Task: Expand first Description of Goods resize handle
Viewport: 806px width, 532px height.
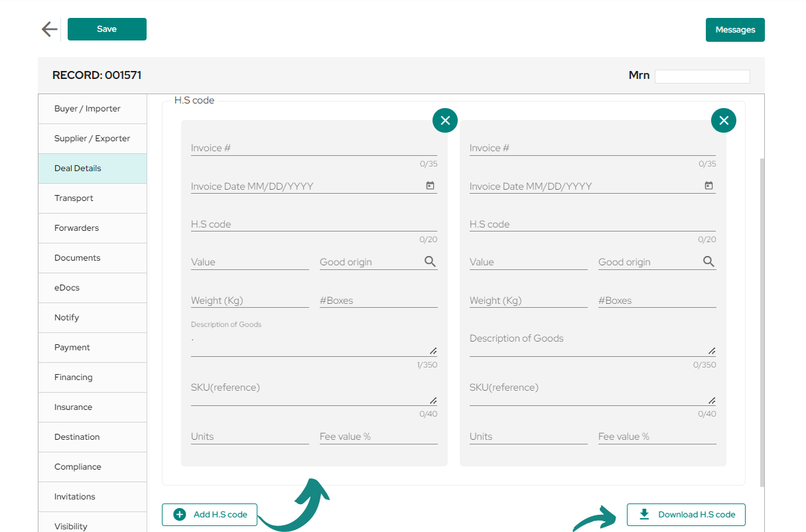Action: point(433,350)
